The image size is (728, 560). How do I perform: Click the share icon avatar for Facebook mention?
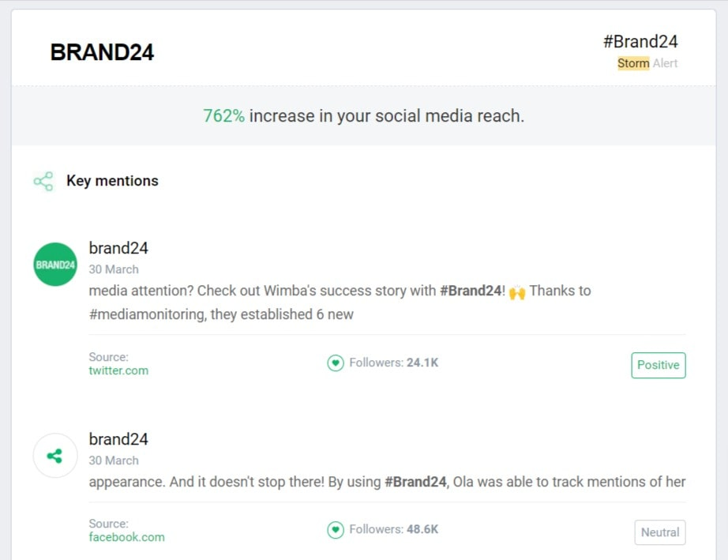pos(55,456)
